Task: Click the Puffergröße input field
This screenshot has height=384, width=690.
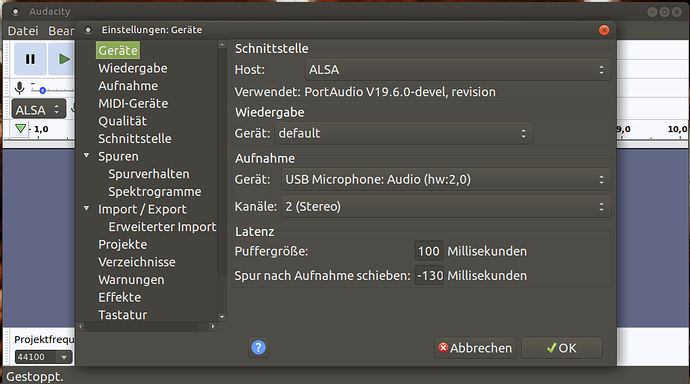Action: coord(429,251)
